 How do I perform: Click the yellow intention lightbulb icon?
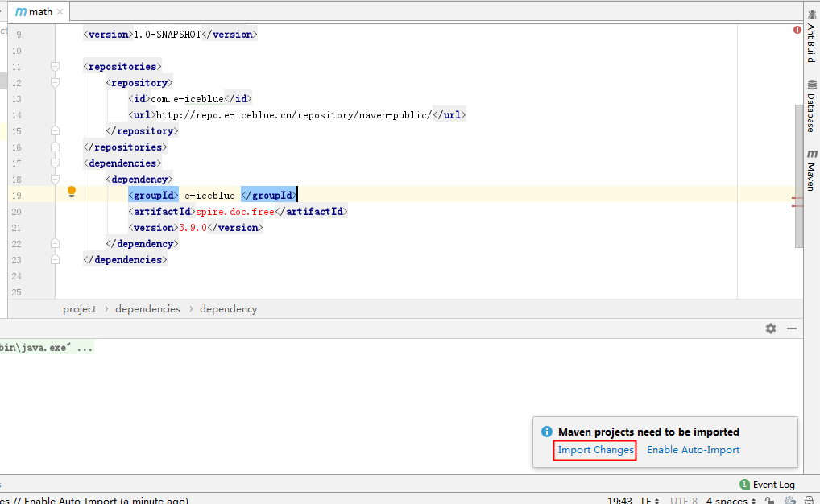click(x=72, y=192)
